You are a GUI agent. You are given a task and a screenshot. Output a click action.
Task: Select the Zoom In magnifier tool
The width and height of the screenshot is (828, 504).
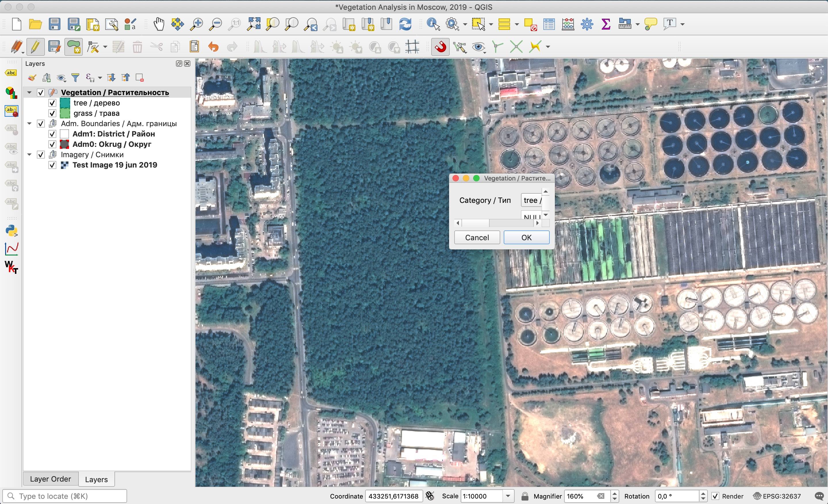196,24
